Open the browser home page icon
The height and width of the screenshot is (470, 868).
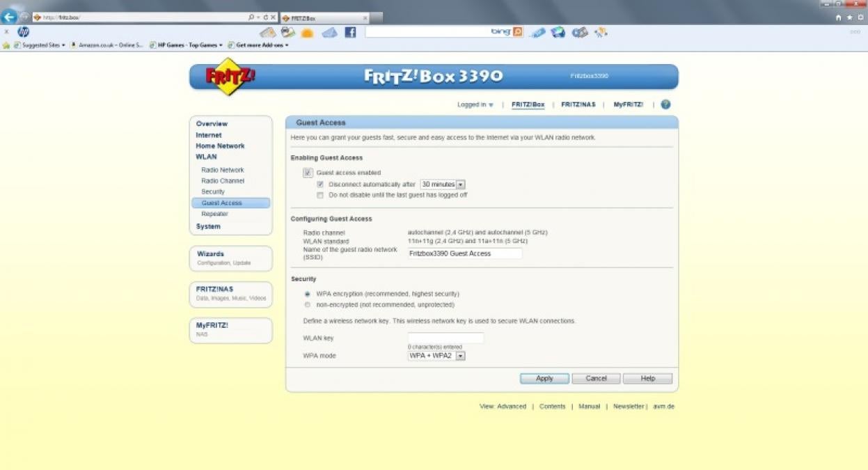(x=839, y=17)
